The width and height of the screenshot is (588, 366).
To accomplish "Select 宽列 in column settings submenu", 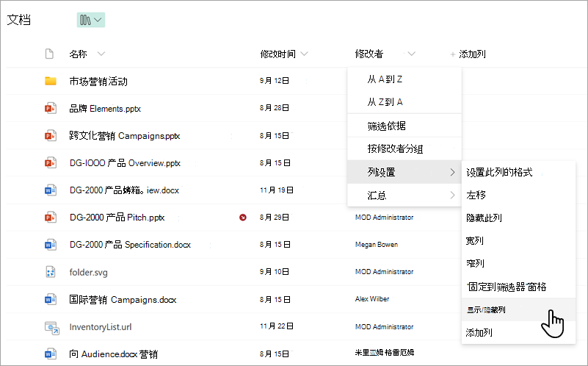I will pyautogui.click(x=518, y=240).
